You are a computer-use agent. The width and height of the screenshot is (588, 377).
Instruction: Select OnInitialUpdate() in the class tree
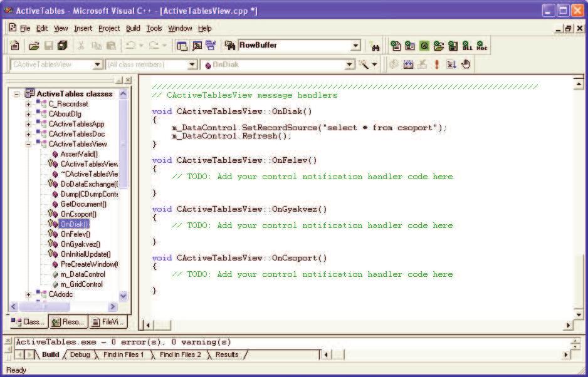[x=85, y=254]
